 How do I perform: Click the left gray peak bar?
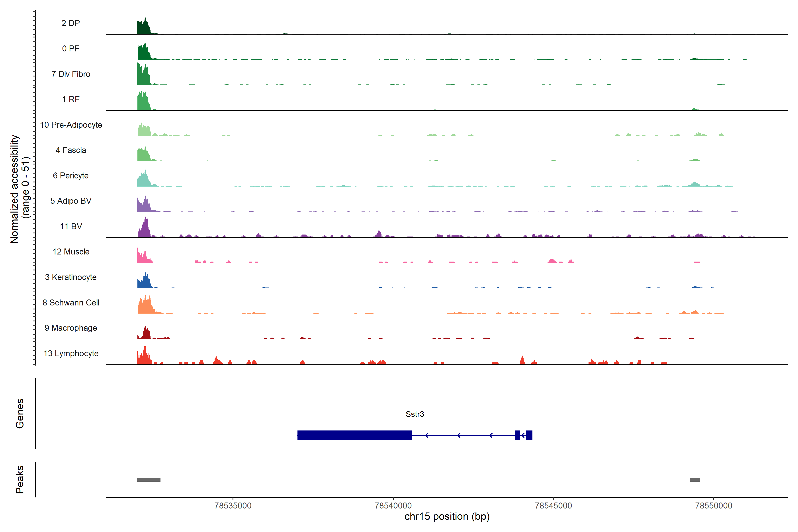coord(149,480)
